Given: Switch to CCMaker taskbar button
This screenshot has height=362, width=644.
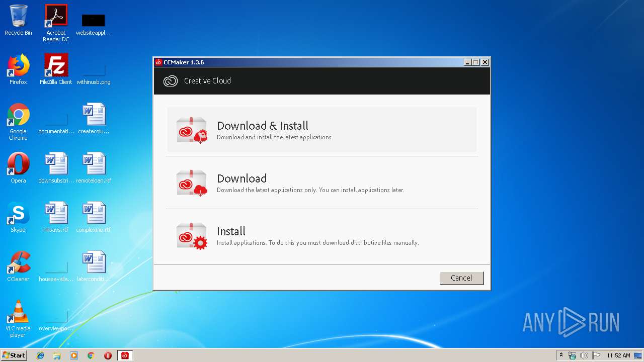Looking at the screenshot, I should [125, 355].
